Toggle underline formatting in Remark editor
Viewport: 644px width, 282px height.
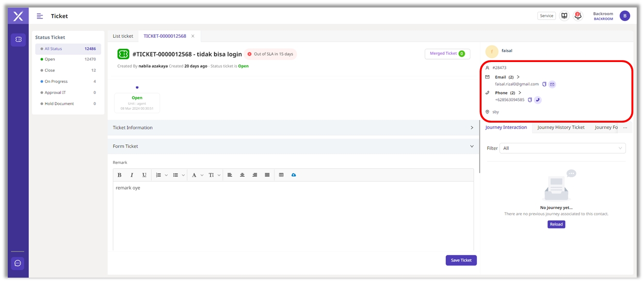tap(144, 175)
